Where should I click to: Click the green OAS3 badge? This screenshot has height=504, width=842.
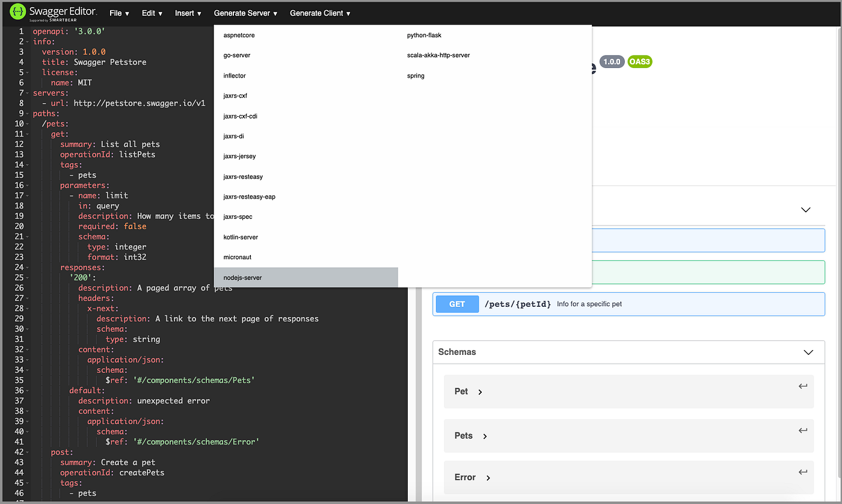(x=639, y=61)
